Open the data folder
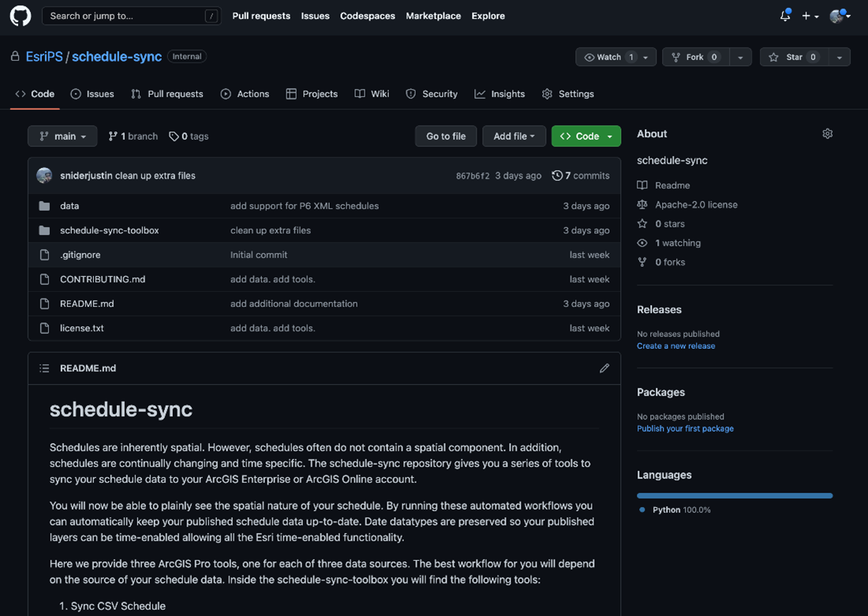Screen dimensions: 868x616 pyautogui.click(x=69, y=205)
